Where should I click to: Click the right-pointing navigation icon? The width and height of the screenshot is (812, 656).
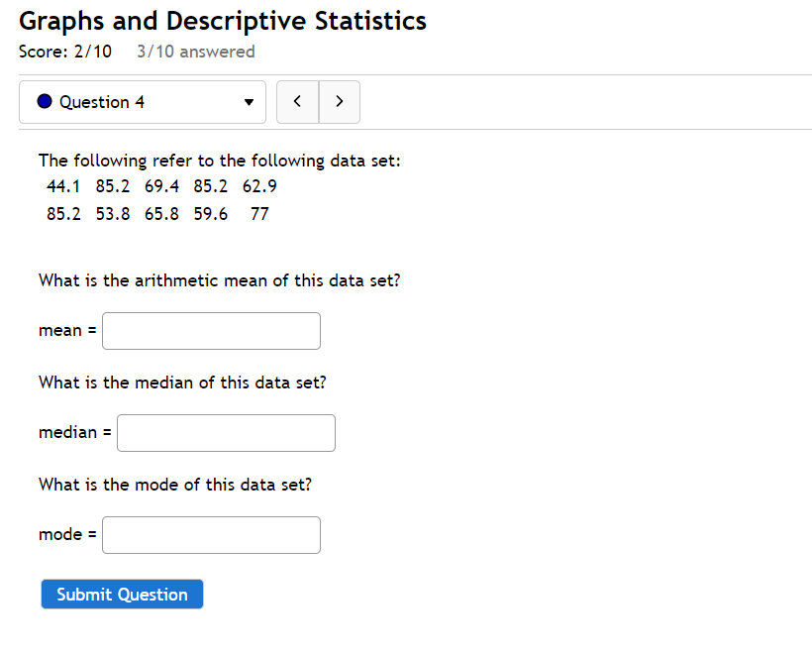coord(339,101)
